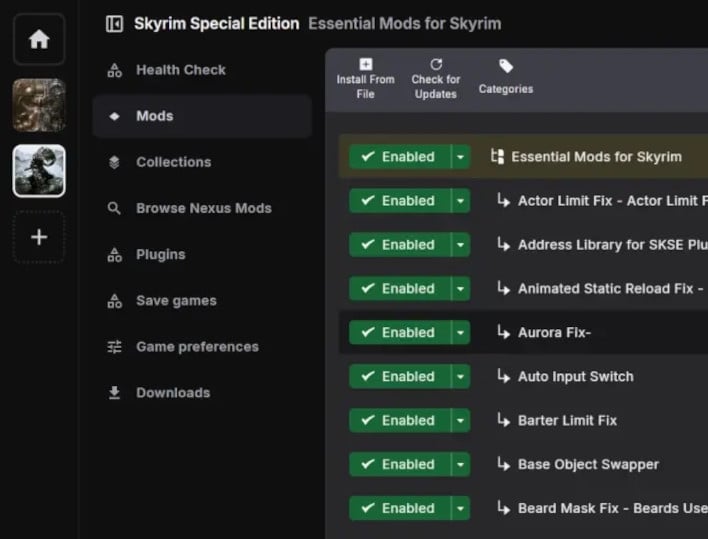Click the Install From File icon
Screen dimensions: 708x539
(x=366, y=64)
